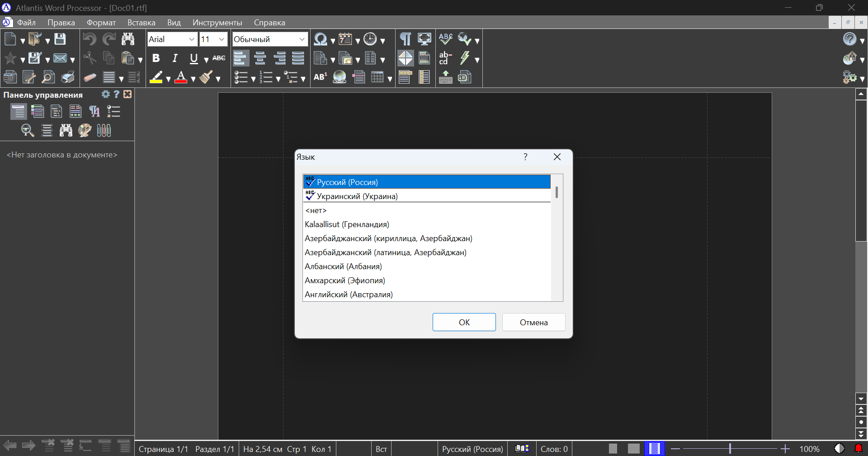Toggle italic formatting
The image size is (868, 456).
coord(175,58)
